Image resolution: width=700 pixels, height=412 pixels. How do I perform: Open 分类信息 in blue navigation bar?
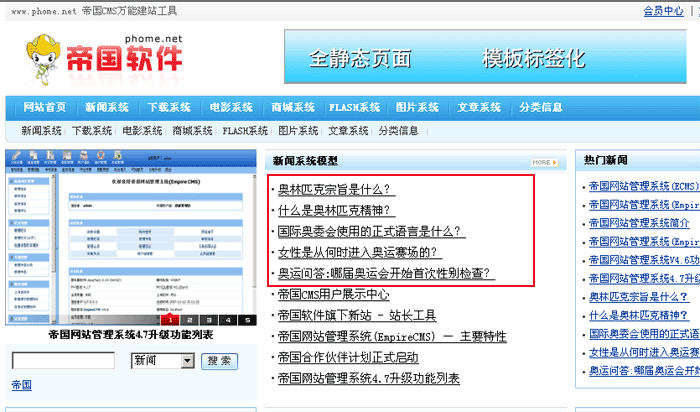click(541, 107)
